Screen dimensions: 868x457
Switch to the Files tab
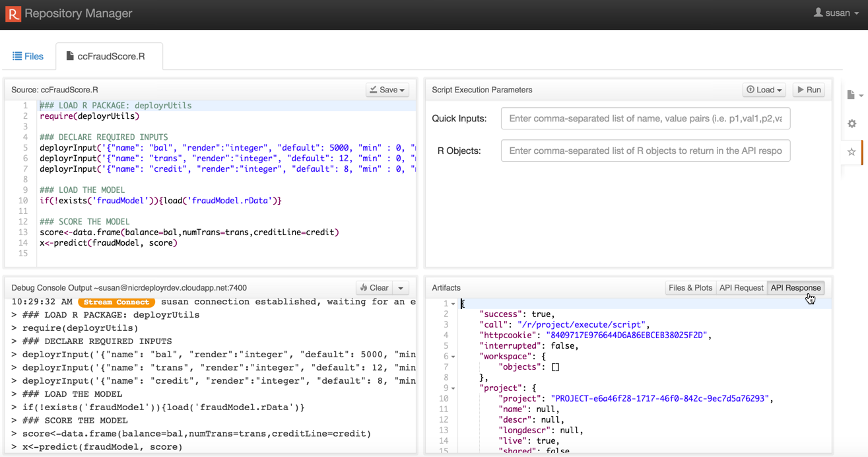pyautogui.click(x=28, y=56)
